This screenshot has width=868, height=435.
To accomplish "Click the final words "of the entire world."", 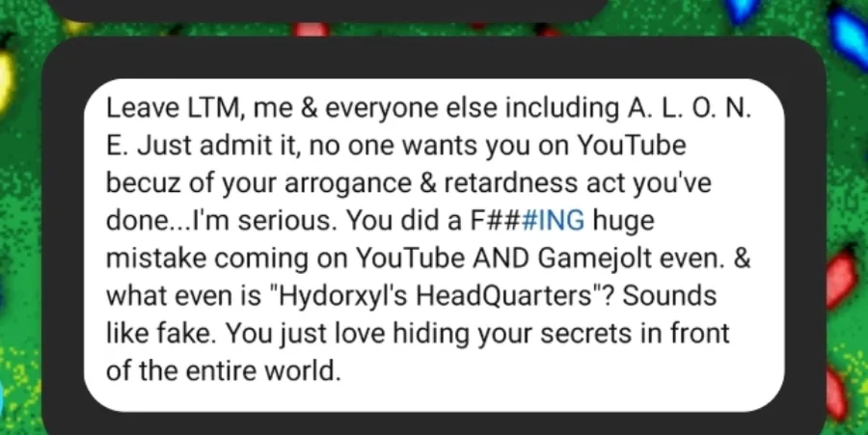I will point(223,370).
